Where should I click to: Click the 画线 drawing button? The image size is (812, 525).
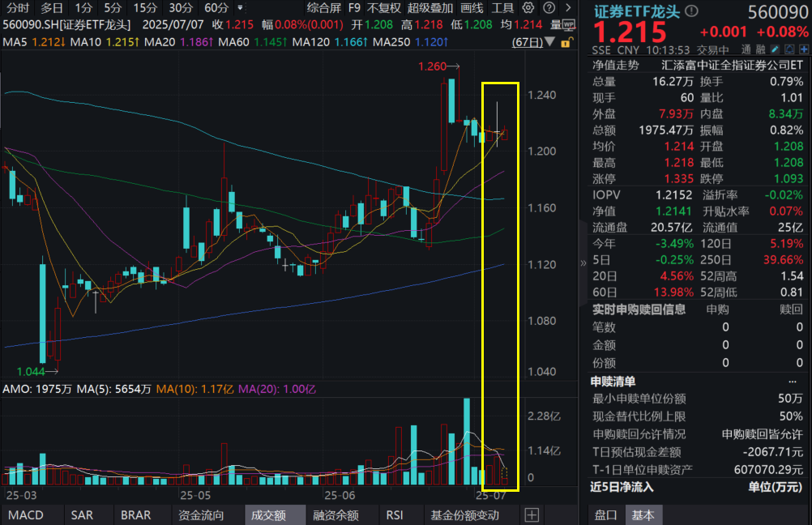472,8
